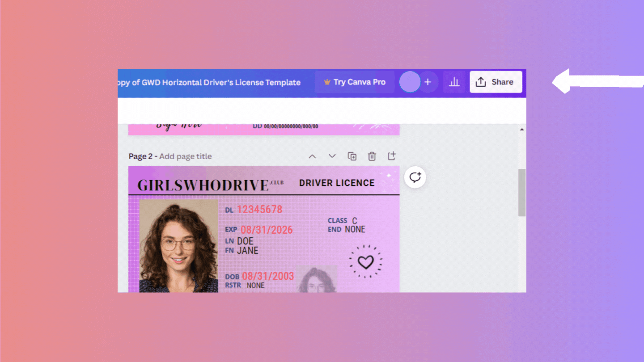Select the .CLUB superscript text
Image resolution: width=644 pixels, height=362 pixels.
coord(277,182)
